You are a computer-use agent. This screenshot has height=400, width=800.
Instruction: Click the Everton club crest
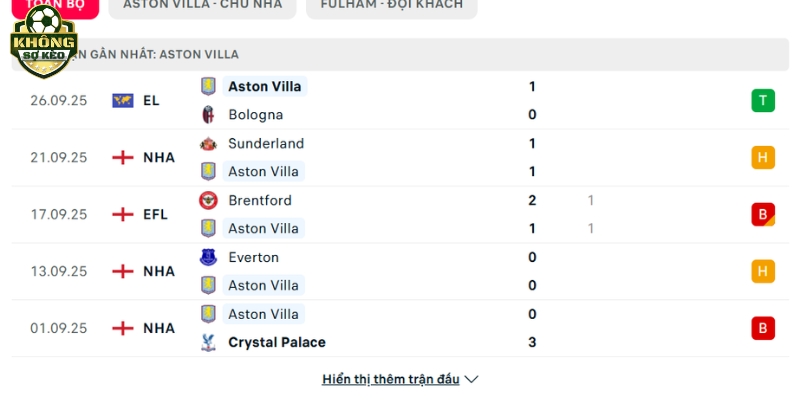[208, 257]
